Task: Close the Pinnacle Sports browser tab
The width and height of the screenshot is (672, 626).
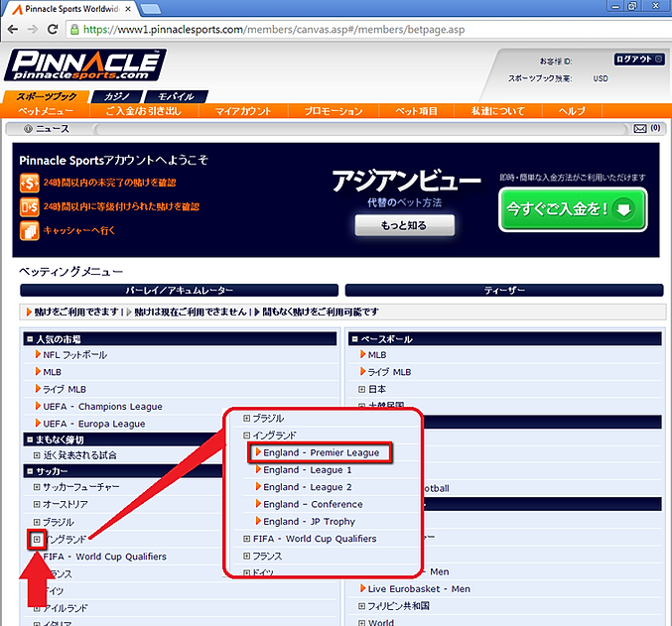Action: (x=128, y=9)
